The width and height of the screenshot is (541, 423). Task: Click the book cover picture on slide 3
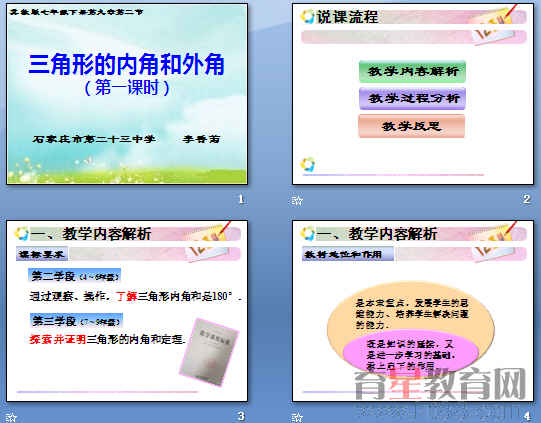210,352
